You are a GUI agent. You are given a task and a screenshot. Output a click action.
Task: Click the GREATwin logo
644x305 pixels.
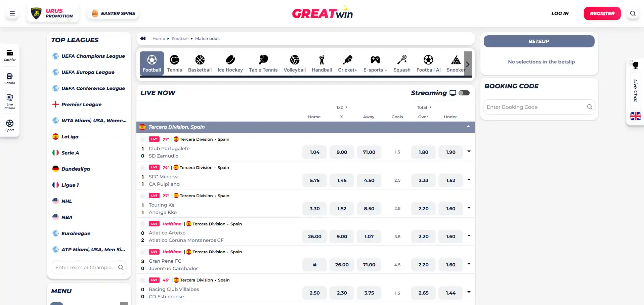coord(322,13)
